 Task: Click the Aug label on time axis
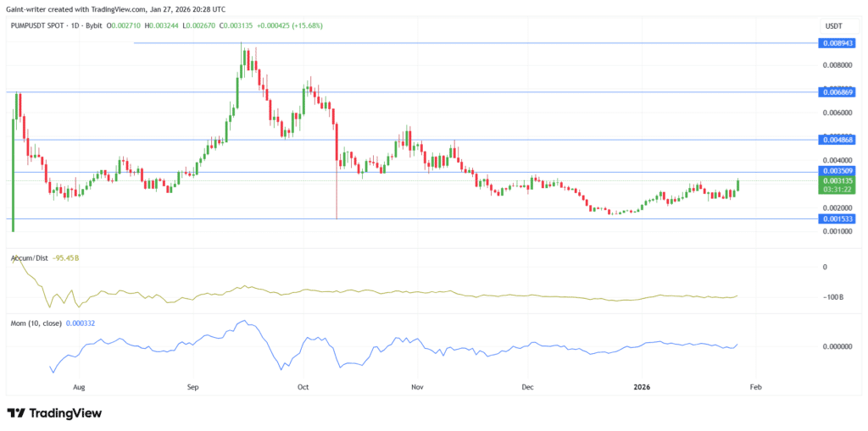tap(79, 387)
